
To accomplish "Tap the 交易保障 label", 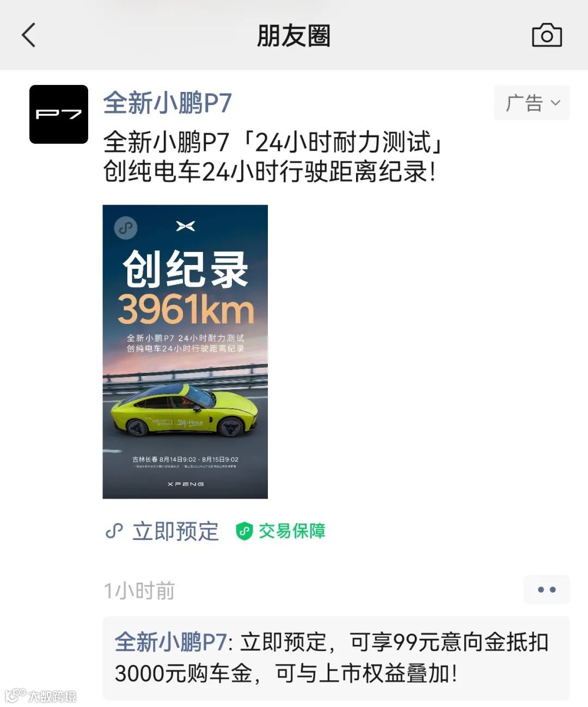I will click(x=292, y=531).
